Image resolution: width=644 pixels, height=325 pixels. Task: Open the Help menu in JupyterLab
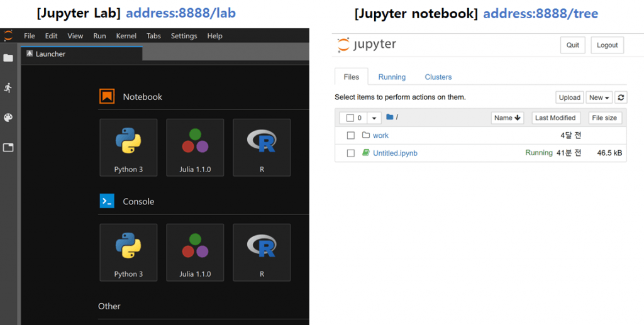point(215,36)
